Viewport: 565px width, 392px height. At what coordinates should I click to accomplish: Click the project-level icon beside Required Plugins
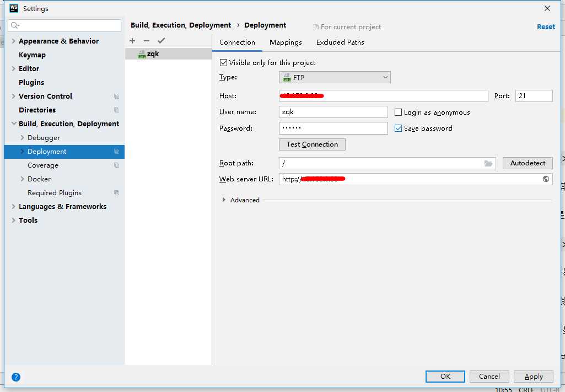[116, 193]
